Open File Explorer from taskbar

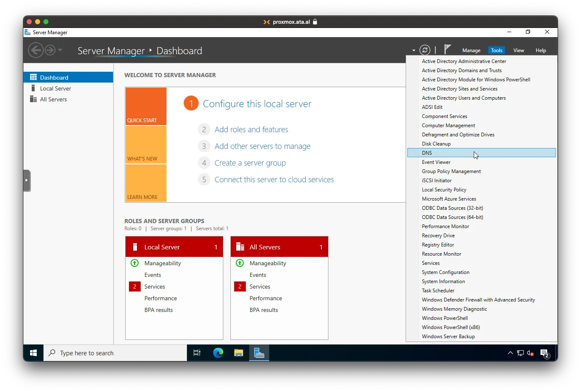pyautogui.click(x=238, y=353)
